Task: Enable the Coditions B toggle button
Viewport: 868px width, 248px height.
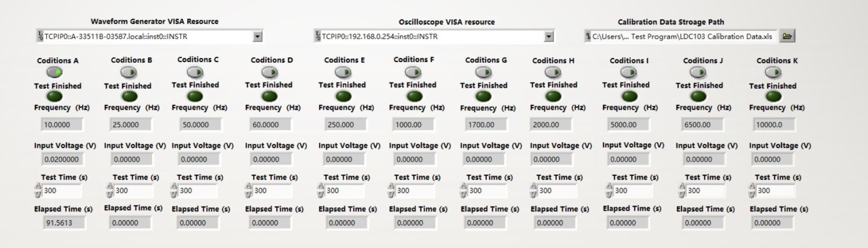Action: (129, 72)
